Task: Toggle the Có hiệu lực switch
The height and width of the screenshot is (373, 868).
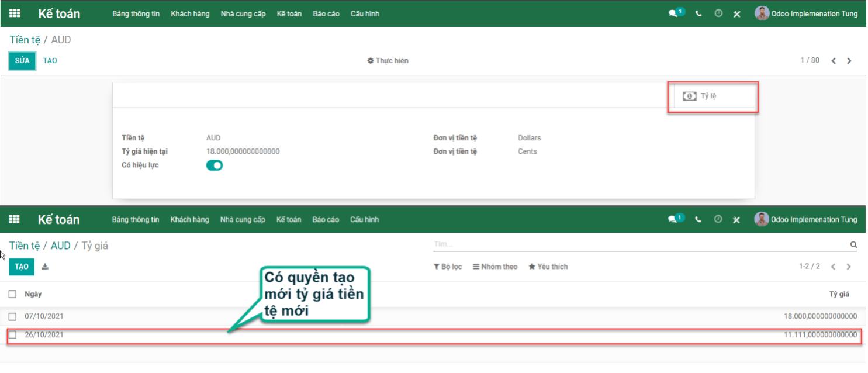Action: (x=215, y=165)
